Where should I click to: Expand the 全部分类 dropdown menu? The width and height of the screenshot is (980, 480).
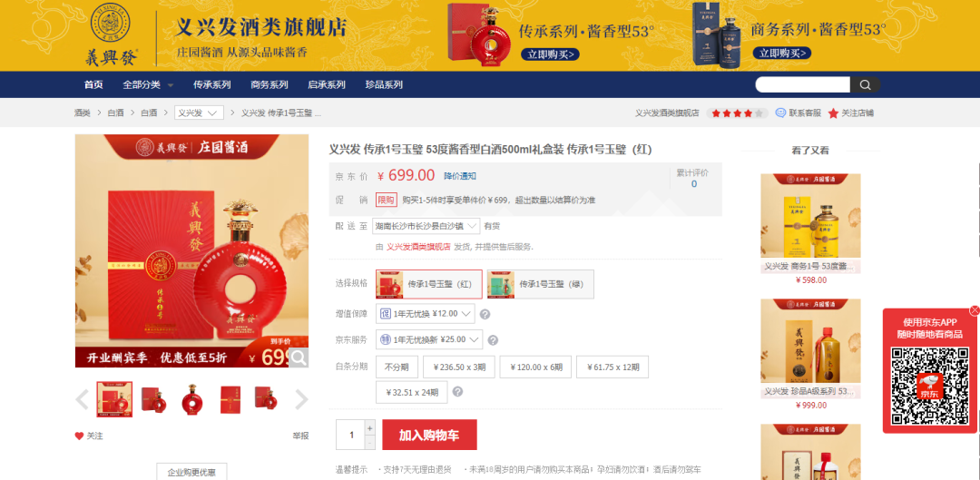148,85
